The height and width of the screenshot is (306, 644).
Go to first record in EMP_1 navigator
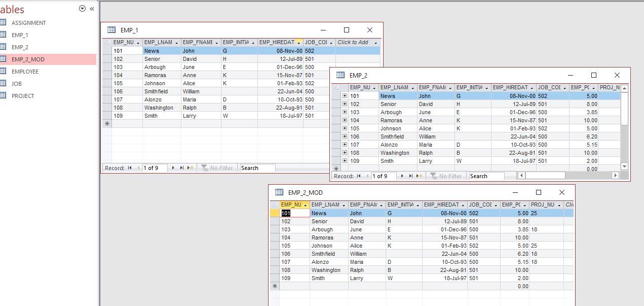(x=130, y=168)
